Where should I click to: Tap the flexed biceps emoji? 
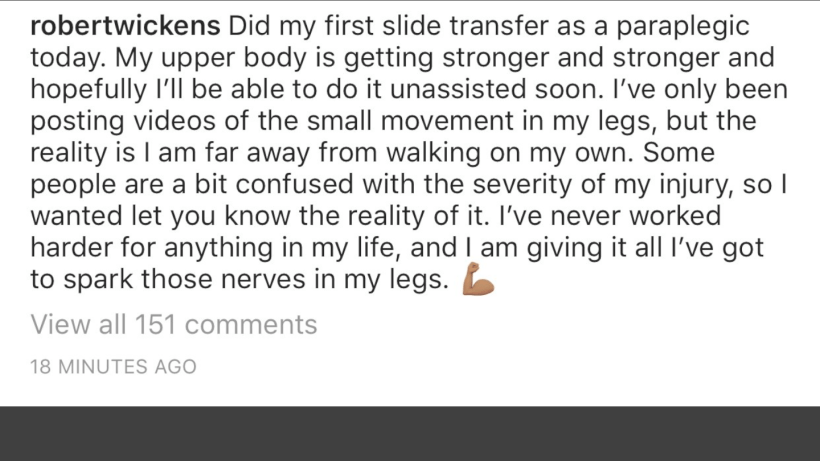click(478, 283)
